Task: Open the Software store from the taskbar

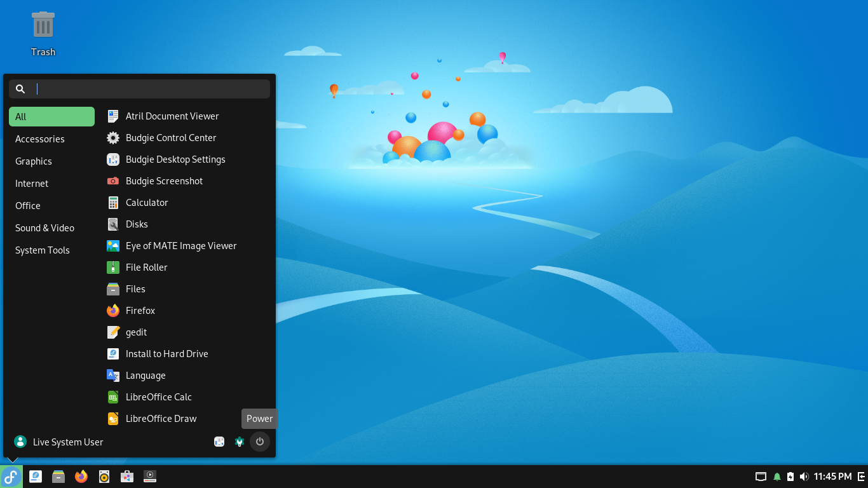Action: point(127,477)
